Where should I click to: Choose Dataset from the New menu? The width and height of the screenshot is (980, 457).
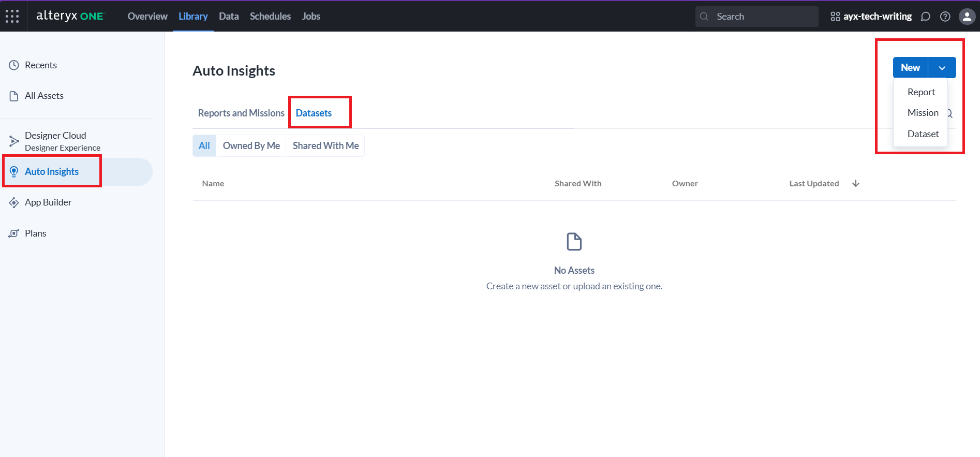click(923, 134)
